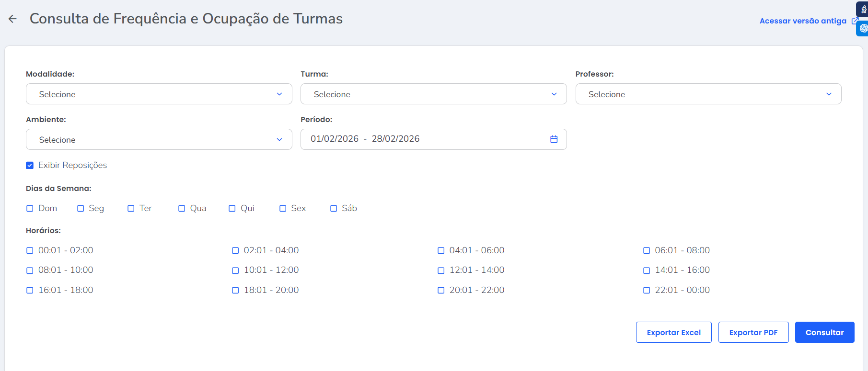Open the AI assistant swirl icon
868x371 pixels.
click(x=863, y=28)
